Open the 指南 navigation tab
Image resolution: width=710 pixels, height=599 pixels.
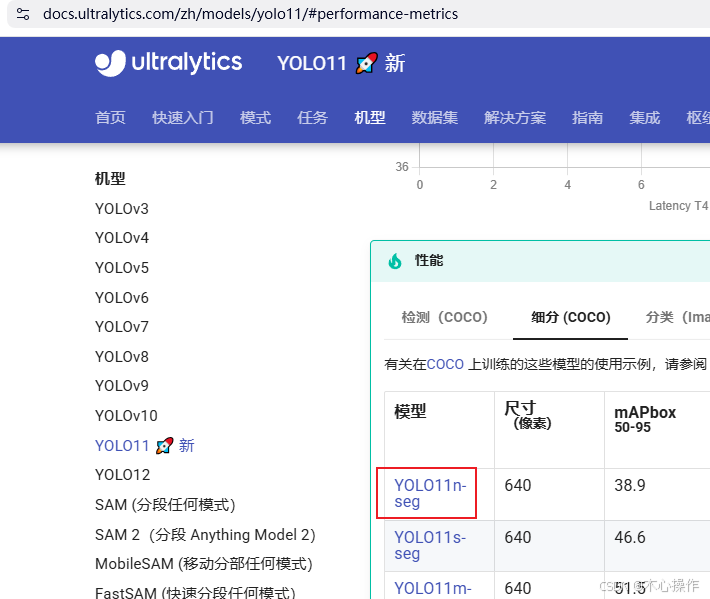point(587,118)
